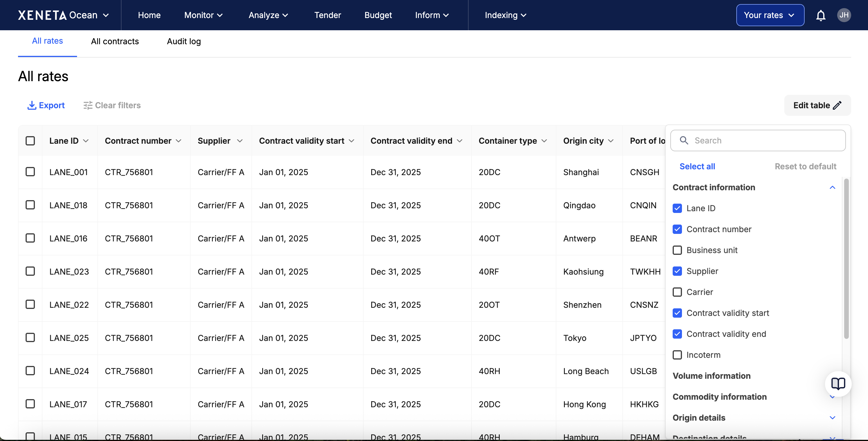Click the Export download icon
The width and height of the screenshot is (868, 441).
click(x=32, y=105)
